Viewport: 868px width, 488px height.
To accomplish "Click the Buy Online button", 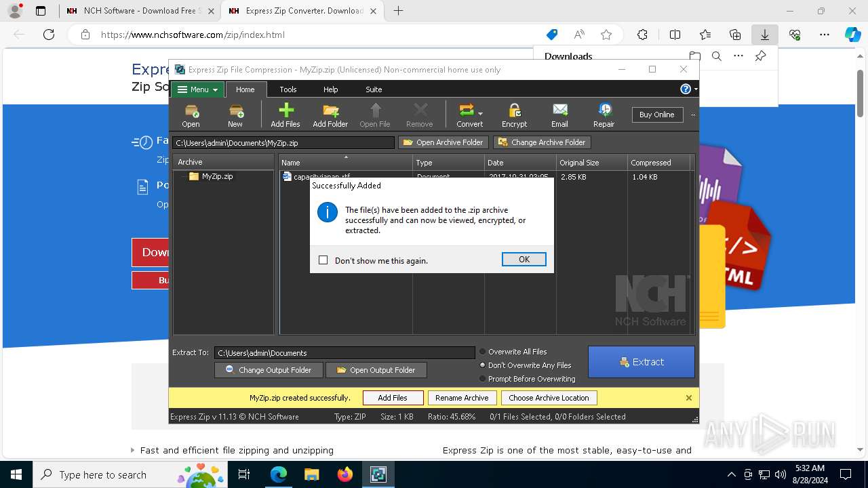I will 656,115.
